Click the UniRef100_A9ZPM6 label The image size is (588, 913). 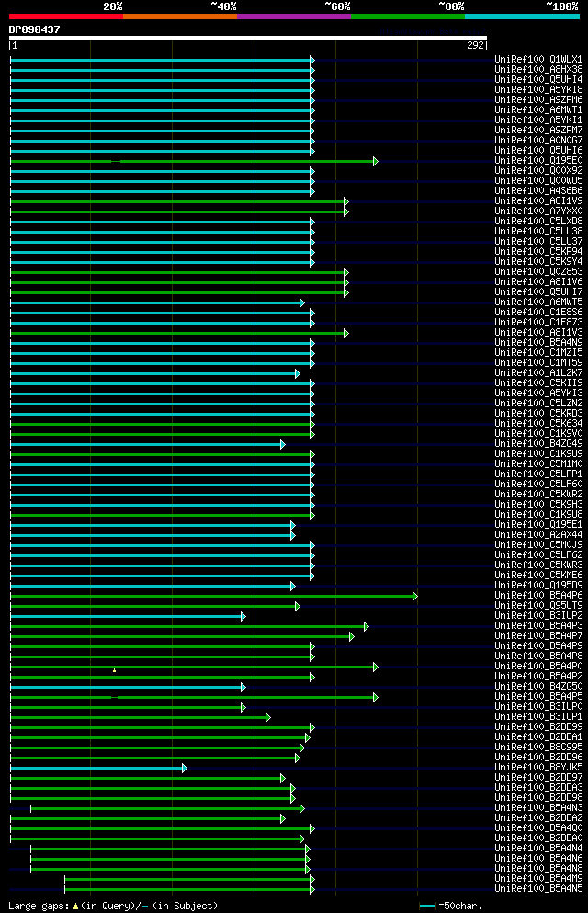(538, 100)
